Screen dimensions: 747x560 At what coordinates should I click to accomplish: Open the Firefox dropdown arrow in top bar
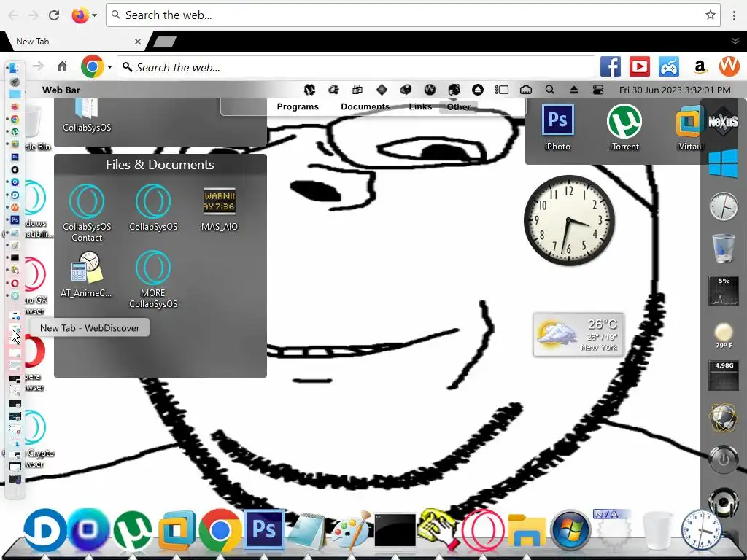tap(94, 15)
